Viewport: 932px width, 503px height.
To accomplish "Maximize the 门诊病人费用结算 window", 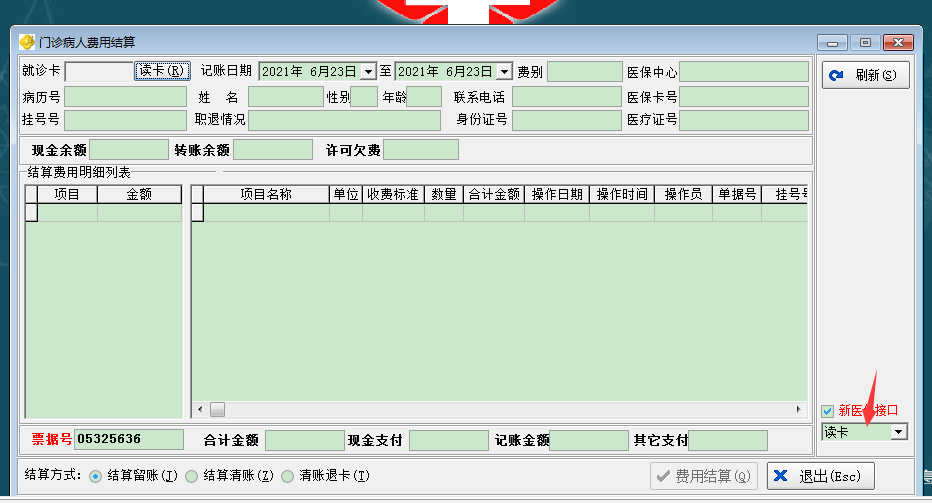I will coord(865,43).
